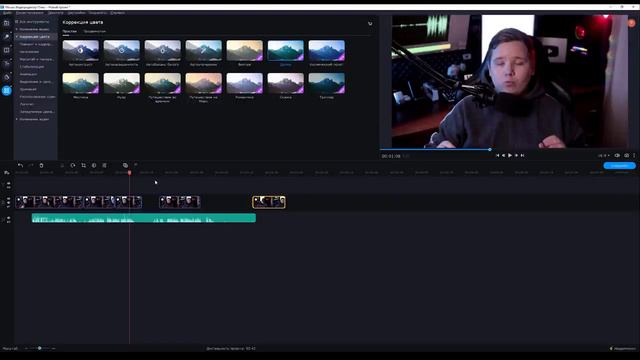Open the orange account icon at top right
This screenshot has height=360, width=640.
[631, 23]
